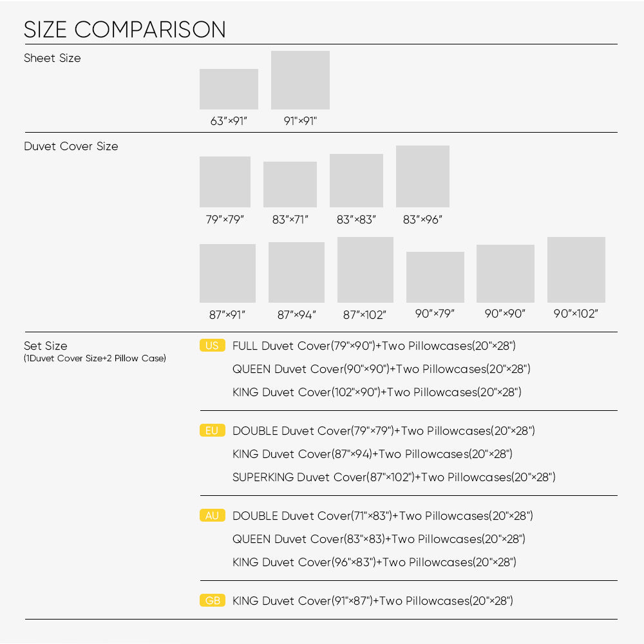Select the 91"×91" sheet size box
This screenshot has width=644, height=644.
[300, 80]
